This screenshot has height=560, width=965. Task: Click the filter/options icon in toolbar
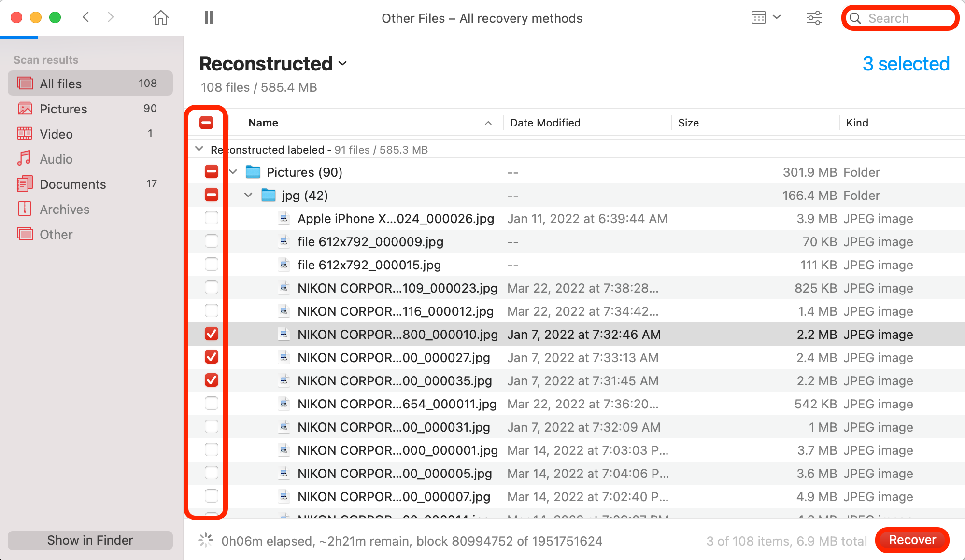tap(814, 18)
